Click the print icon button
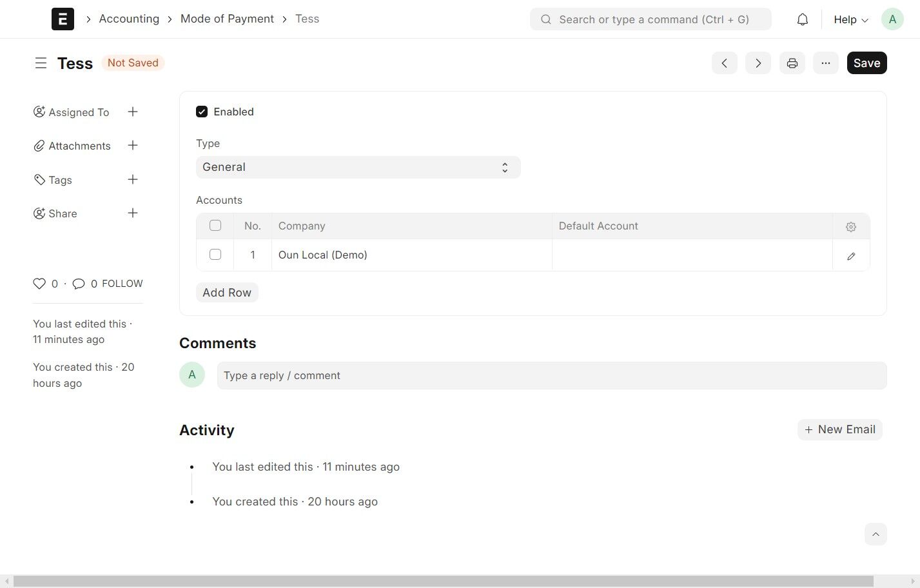The height and width of the screenshot is (588, 920). (792, 63)
